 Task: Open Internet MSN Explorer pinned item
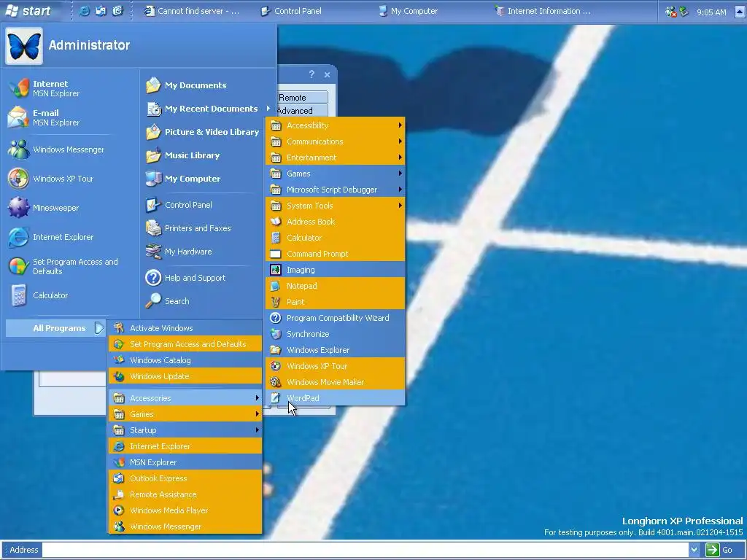[71, 88]
